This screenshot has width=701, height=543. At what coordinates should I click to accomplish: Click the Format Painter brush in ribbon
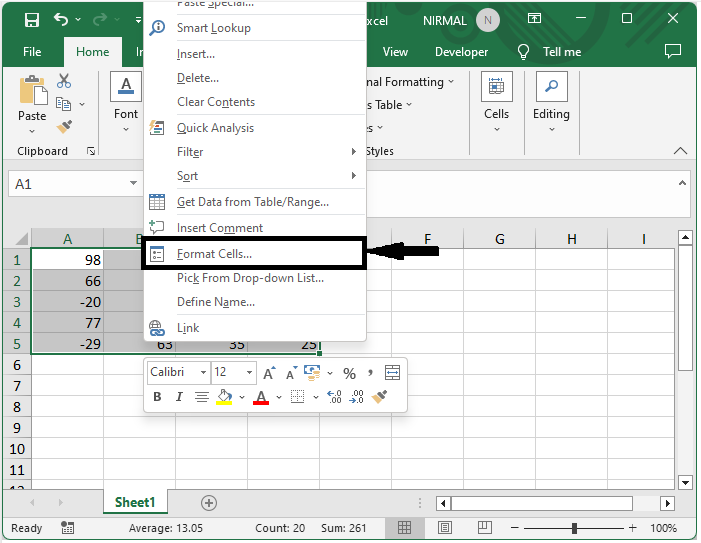(64, 126)
